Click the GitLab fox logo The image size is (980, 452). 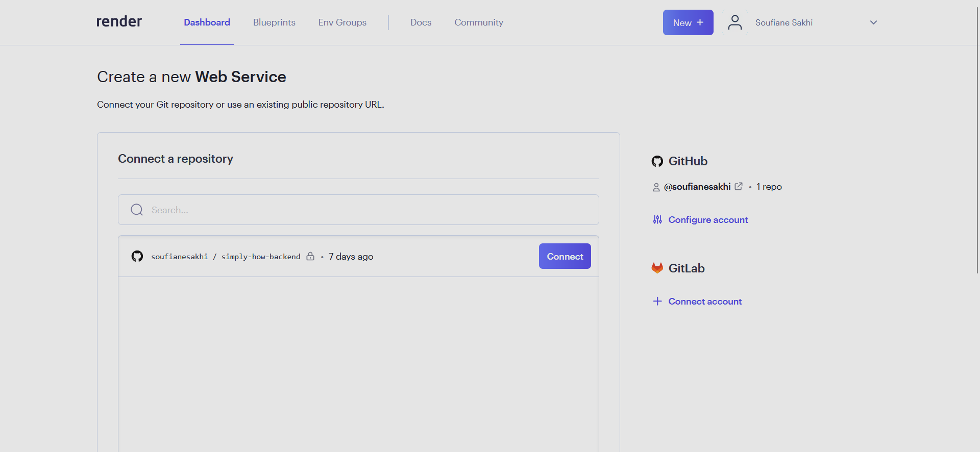click(x=657, y=268)
